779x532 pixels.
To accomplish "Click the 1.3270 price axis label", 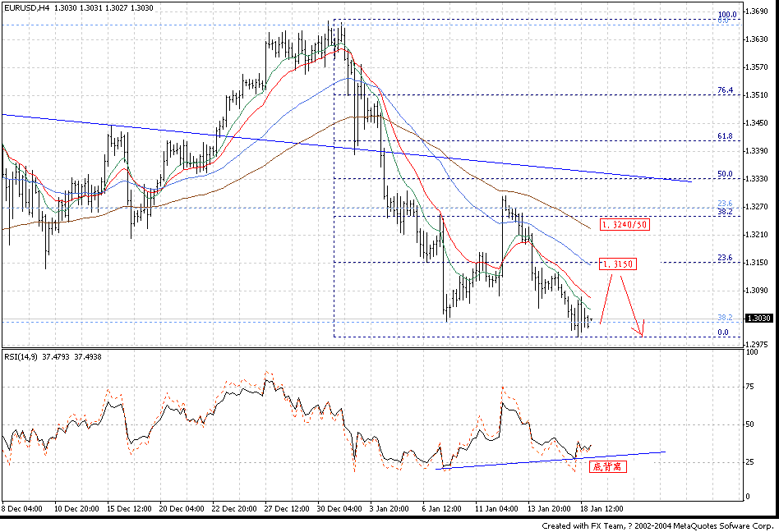I will coord(757,206).
